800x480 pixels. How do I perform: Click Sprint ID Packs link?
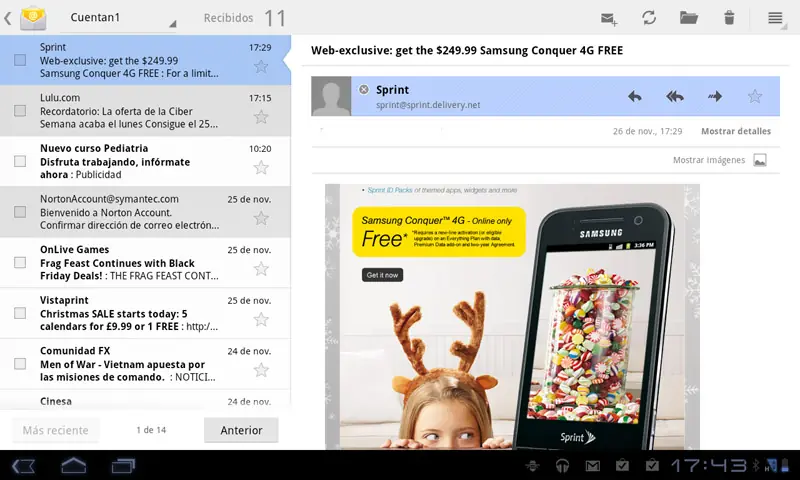coord(390,190)
